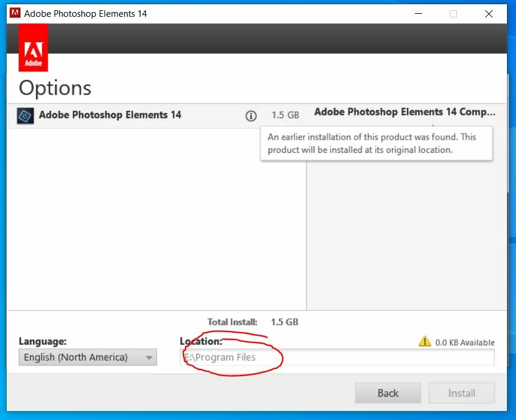
Task: Click the yellow warning icon near available space
Action: (425, 341)
